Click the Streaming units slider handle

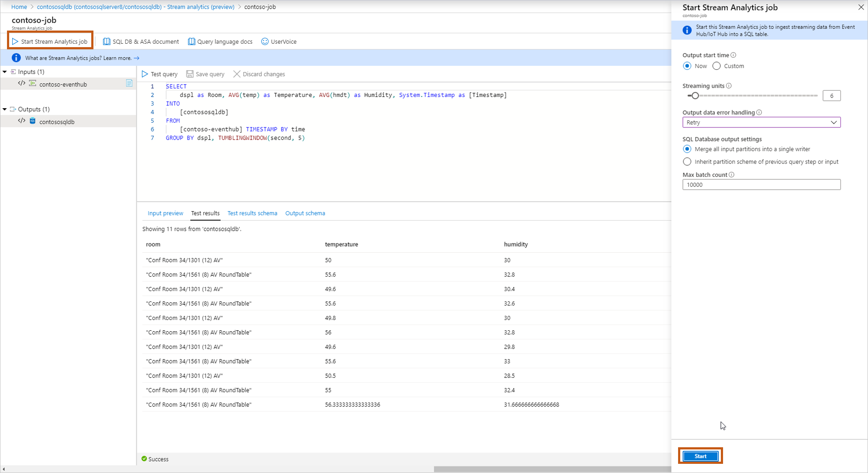pyautogui.click(x=695, y=96)
